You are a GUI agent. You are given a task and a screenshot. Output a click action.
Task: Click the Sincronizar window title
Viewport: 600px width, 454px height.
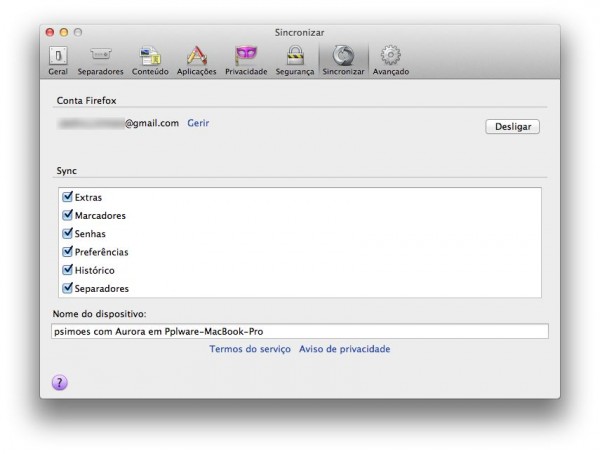[299, 33]
